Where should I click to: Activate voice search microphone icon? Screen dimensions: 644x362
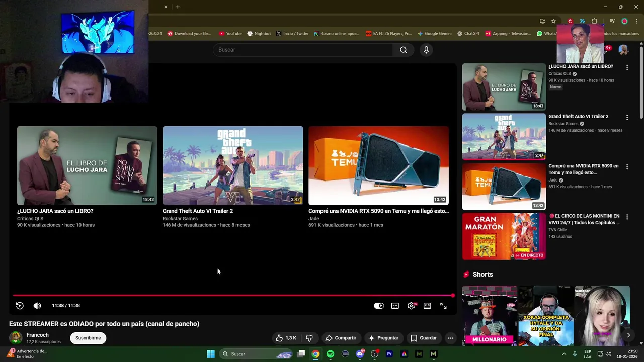pyautogui.click(x=426, y=50)
